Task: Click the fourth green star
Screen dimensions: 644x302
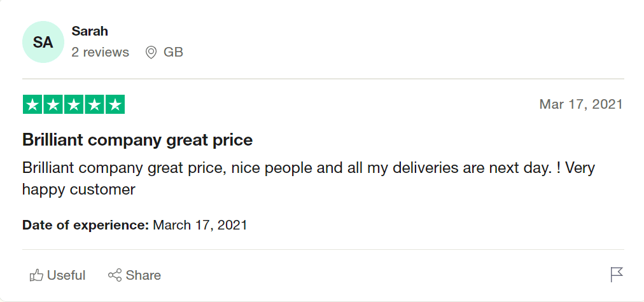Action: tap(94, 105)
